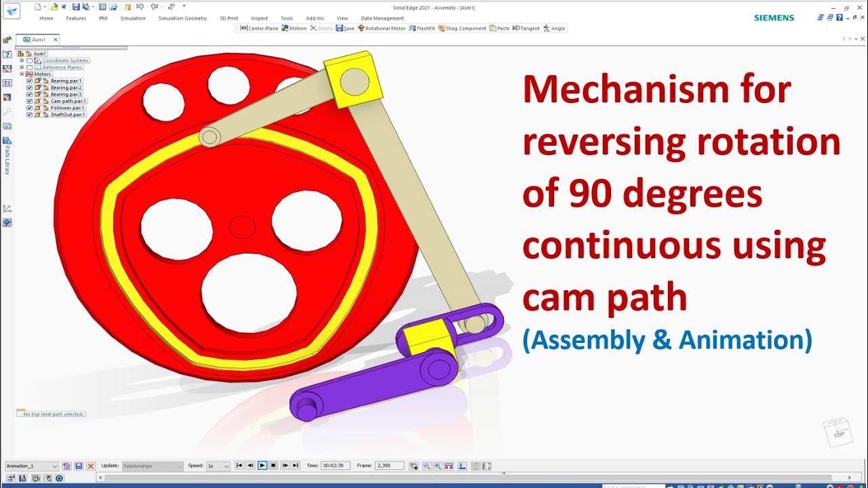The height and width of the screenshot is (488, 868).
Task: Click the Motion command button
Action: click(294, 28)
